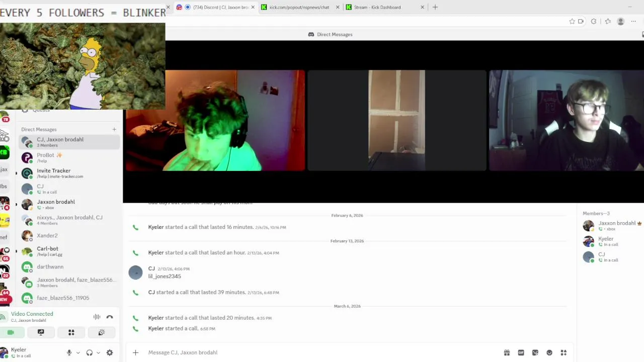Open the Invite Tracker direct message
Screen dimensions: 644x362
pos(69,173)
